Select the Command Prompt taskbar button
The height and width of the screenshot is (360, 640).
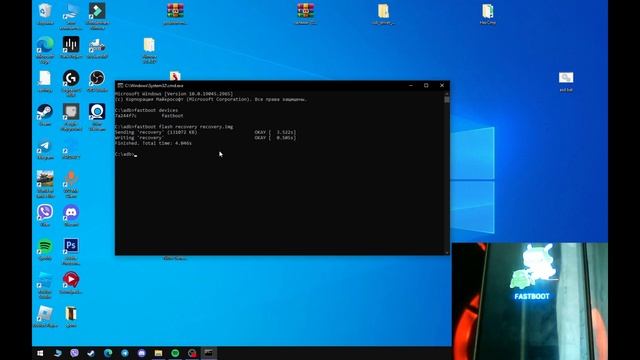(209, 353)
